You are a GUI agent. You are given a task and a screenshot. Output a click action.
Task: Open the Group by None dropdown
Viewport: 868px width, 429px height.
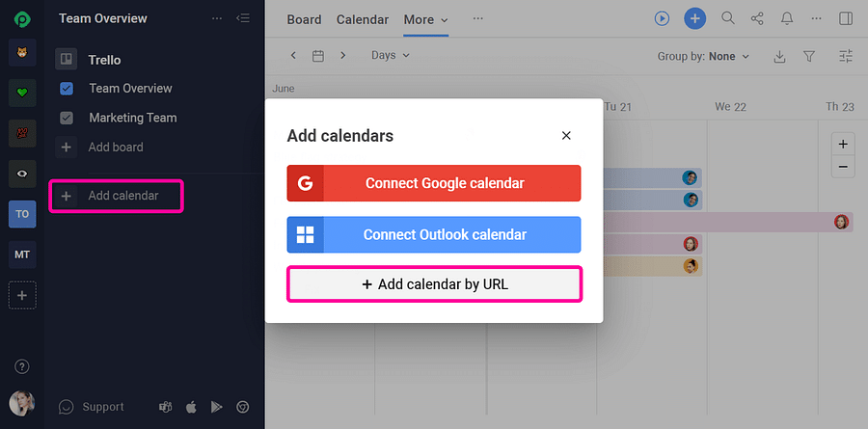703,57
